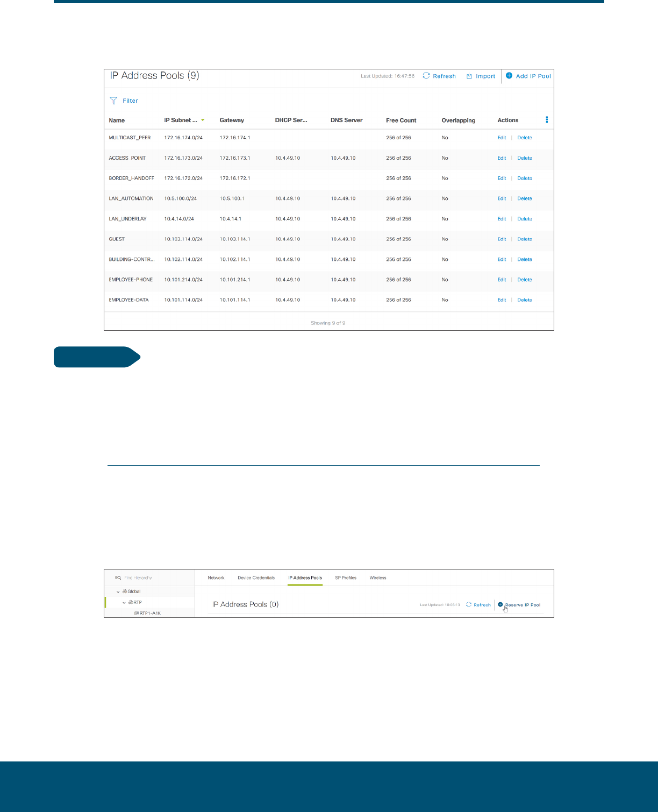Click the Name column header
The width and height of the screenshot is (658, 812).
click(117, 120)
